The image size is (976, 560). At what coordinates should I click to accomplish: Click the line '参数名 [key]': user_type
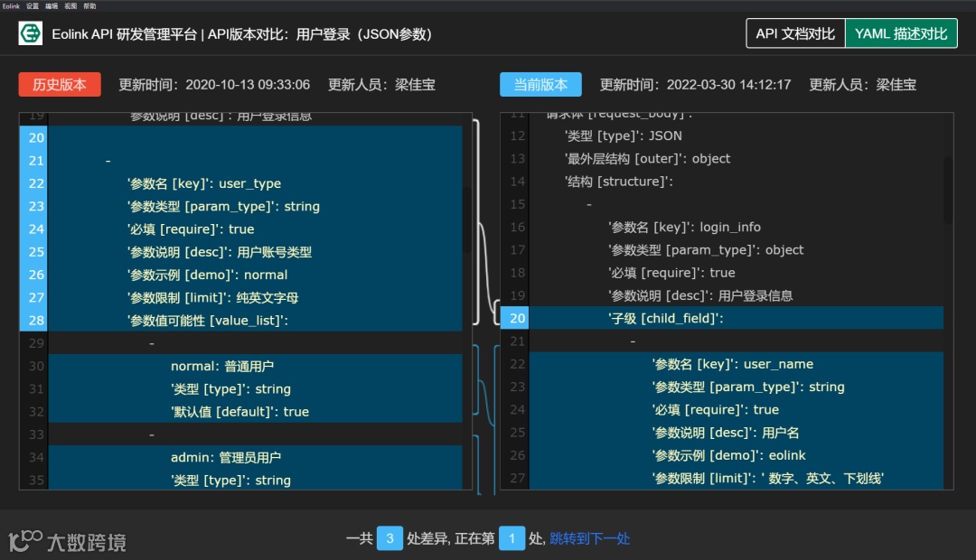coord(204,183)
